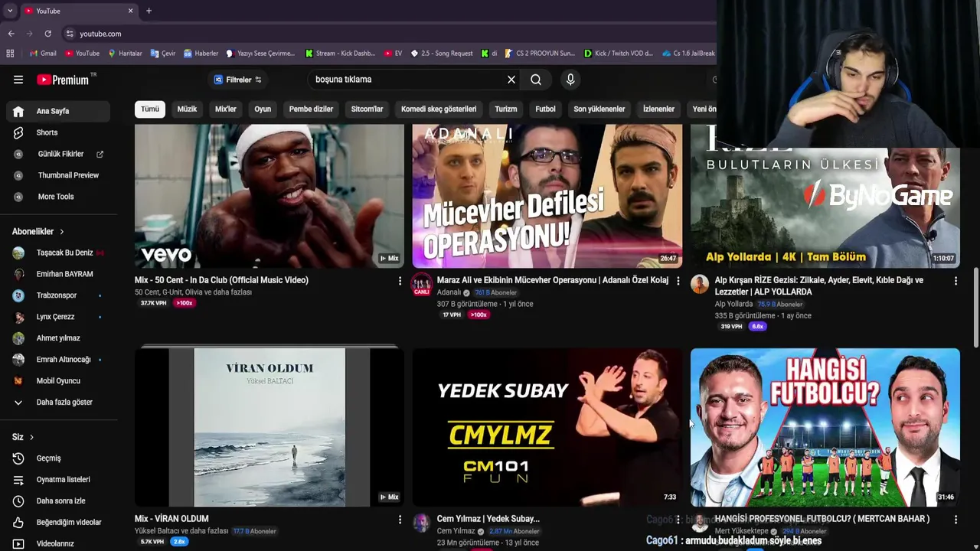Open Videolarınız in the sidebar

tap(58, 543)
